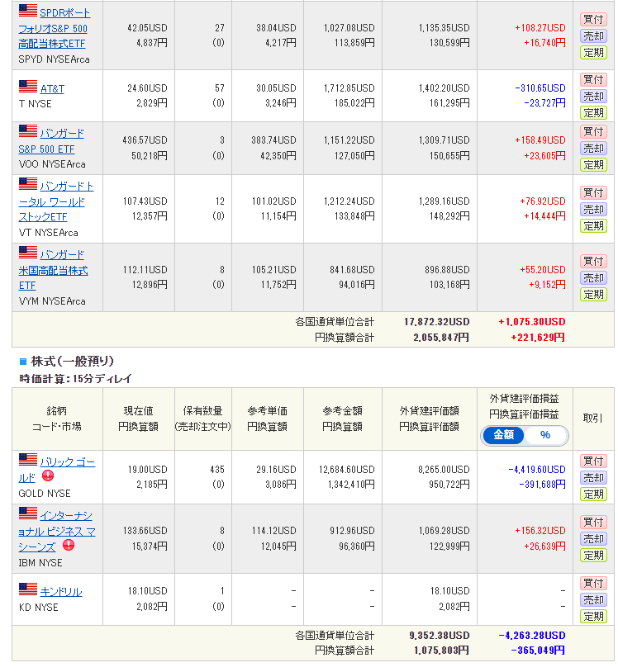Click US flag icon beside バリックゴールド
The width and height of the screenshot is (618, 672).
coord(28,460)
